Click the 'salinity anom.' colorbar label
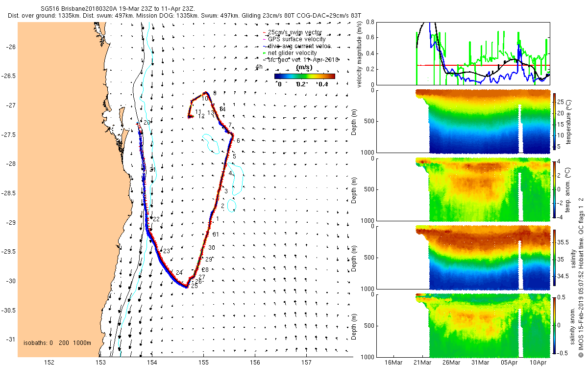The image size is (588, 368). [x=573, y=325]
